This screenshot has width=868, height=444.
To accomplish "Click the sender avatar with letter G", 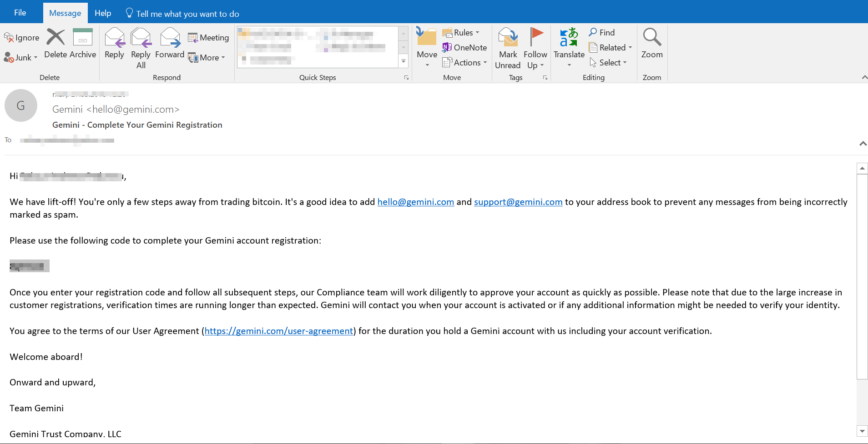I will (21, 105).
